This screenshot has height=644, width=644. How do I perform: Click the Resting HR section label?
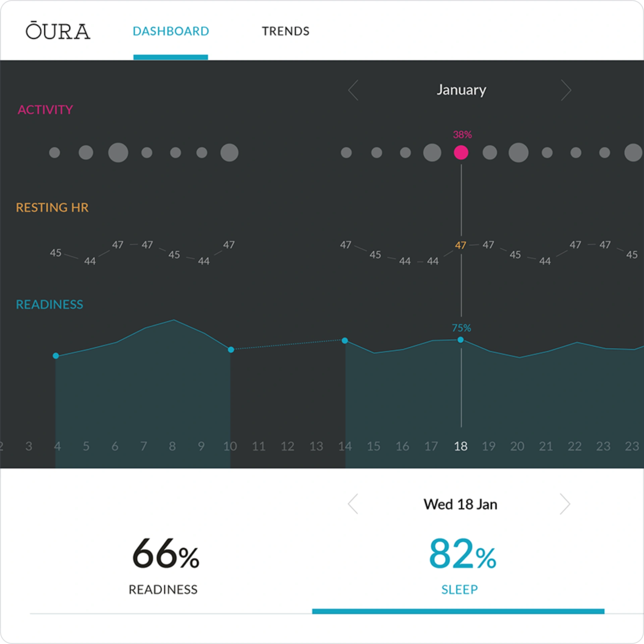(52, 208)
